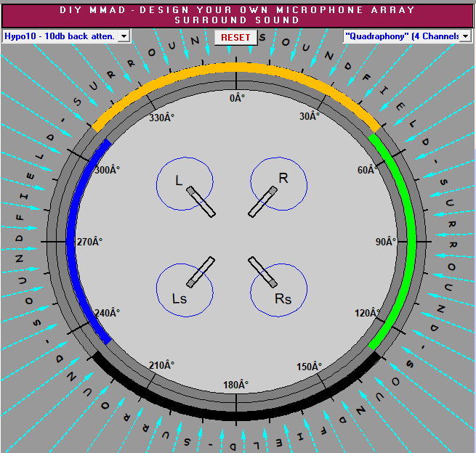Click the L microphone capsule icon

201,201
